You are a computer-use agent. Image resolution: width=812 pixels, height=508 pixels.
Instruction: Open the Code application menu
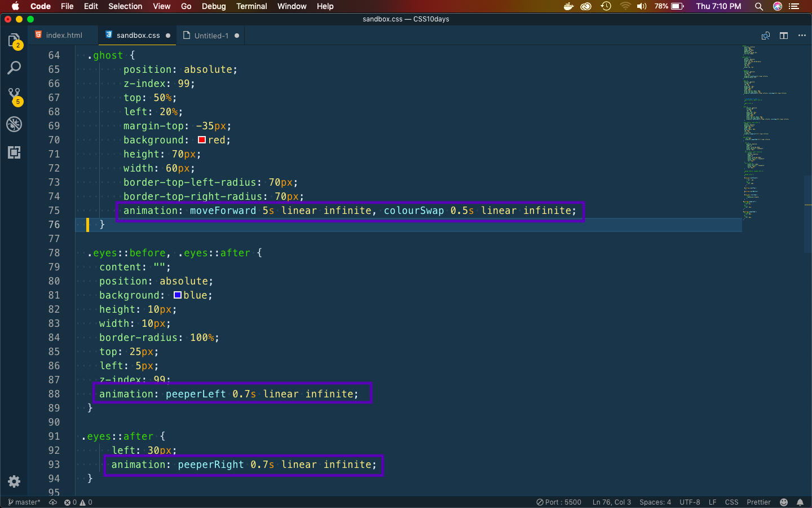click(x=41, y=6)
